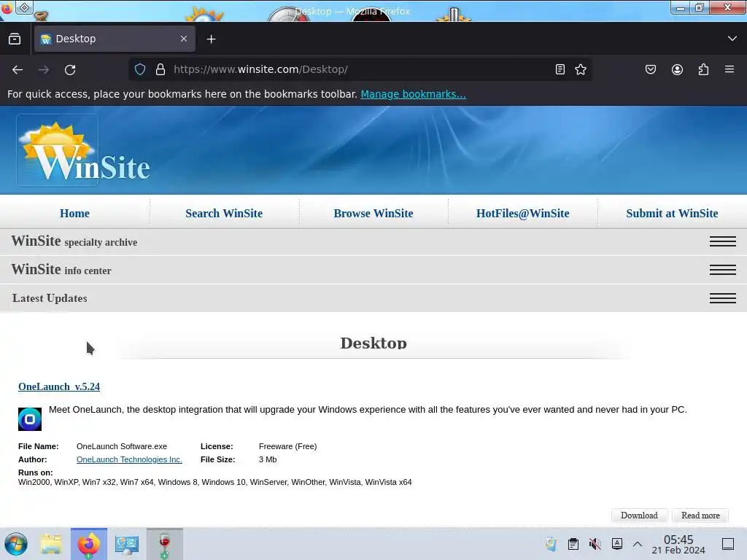Open OneLaunch v.5.24 title link

[x=59, y=386]
